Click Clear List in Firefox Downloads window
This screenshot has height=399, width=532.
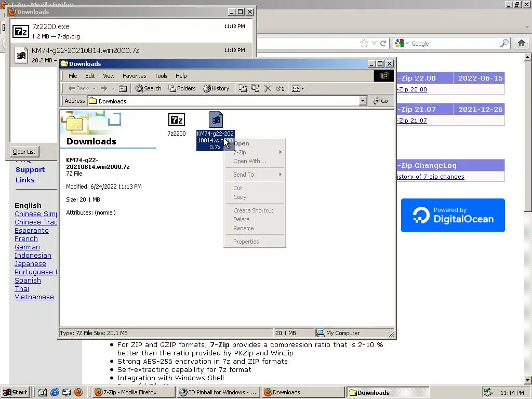(24, 152)
